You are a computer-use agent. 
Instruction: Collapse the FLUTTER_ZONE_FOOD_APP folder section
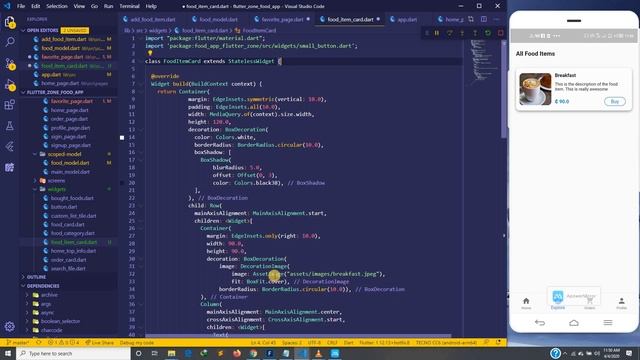tap(24, 92)
